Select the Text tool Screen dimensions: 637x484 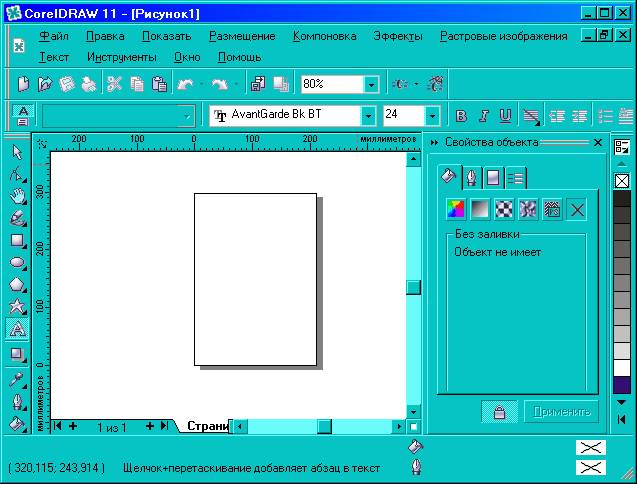point(17,328)
